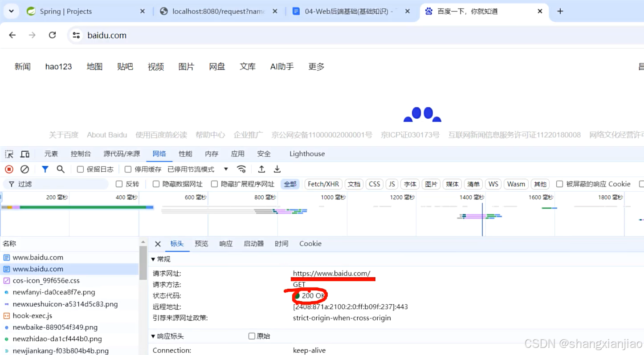Filter requests by 图片
The width and height of the screenshot is (644, 355).
(x=431, y=184)
